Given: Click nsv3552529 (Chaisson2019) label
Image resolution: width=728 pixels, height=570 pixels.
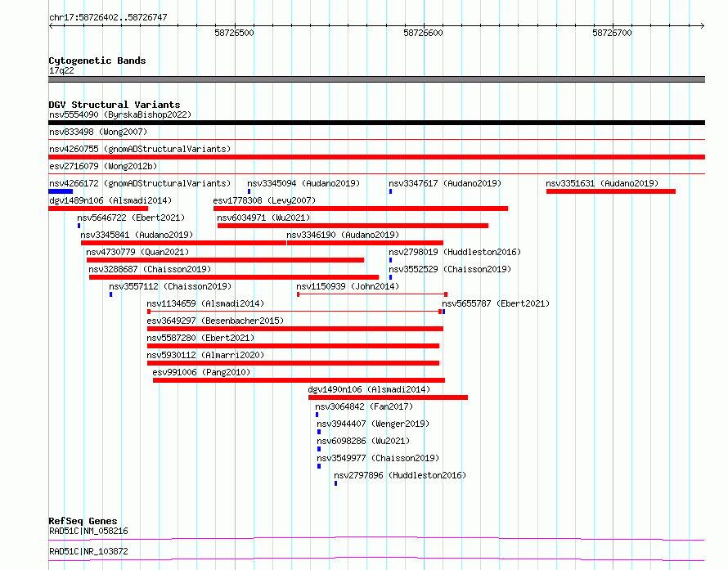Looking at the screenshot, I should [x=451, y=269].
